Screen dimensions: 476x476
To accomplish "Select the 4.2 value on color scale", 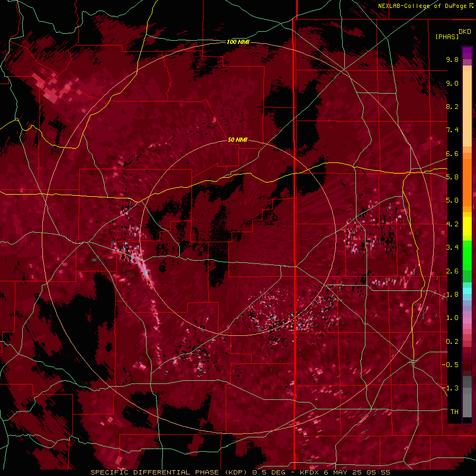I will point(452,224).
